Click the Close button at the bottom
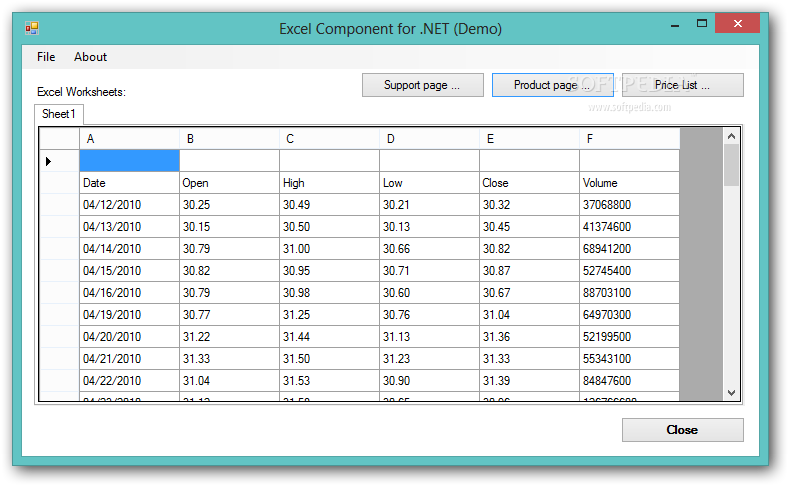Viewport: 789px width, 486px height. [683, 430]
